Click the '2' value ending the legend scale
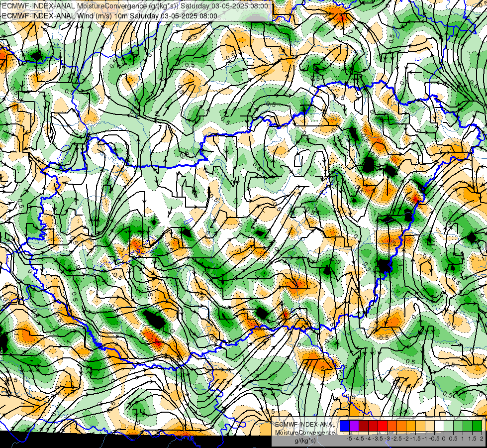The image size is (487, 448). tap(482, 439)
